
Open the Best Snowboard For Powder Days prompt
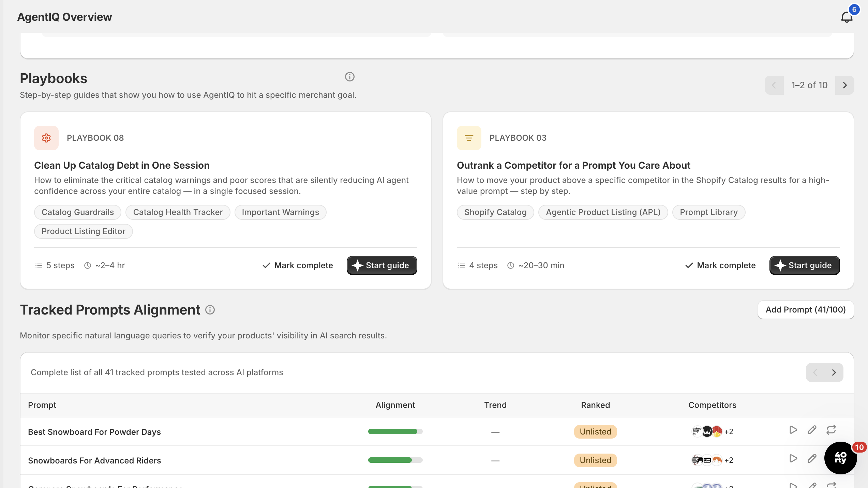94,432
